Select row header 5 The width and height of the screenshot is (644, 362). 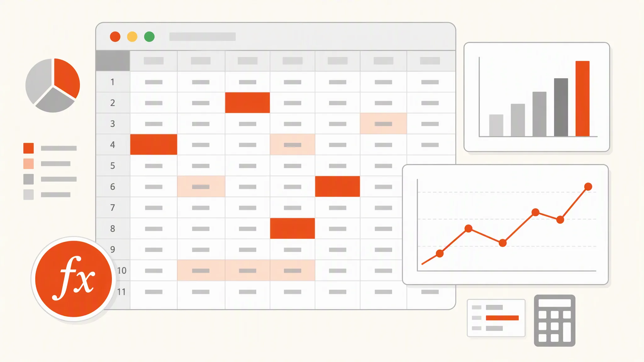click(x=113, y=166)
